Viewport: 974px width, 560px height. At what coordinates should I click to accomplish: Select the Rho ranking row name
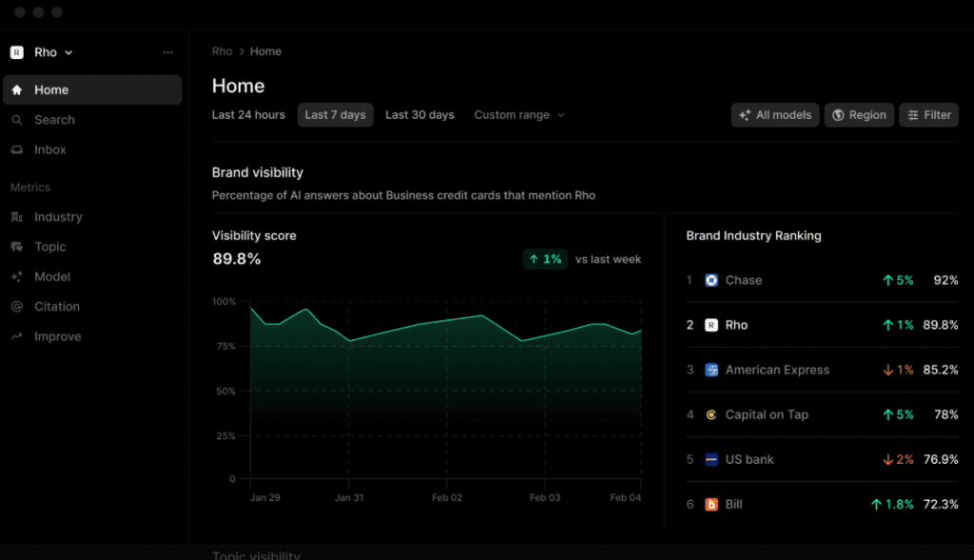[x=736, y=325]
